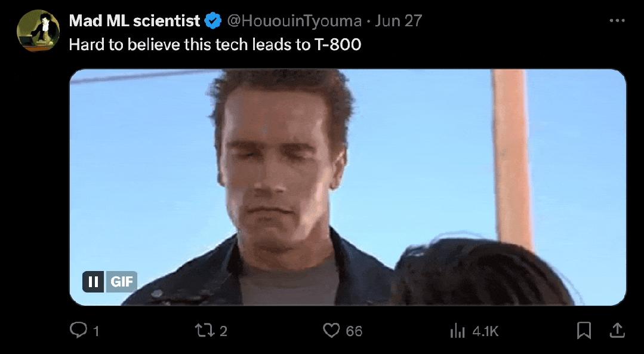This screenshot has width=644, height=354.
Task: Click the blue verified badge
Action: pyautogui.click(x=212, y=20)
